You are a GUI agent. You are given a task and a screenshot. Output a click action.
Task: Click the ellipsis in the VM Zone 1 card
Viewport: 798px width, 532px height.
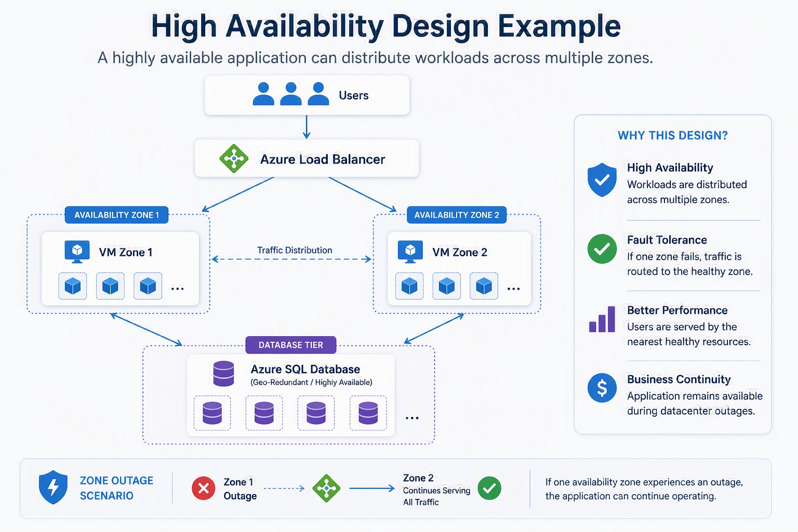point(178,289)
